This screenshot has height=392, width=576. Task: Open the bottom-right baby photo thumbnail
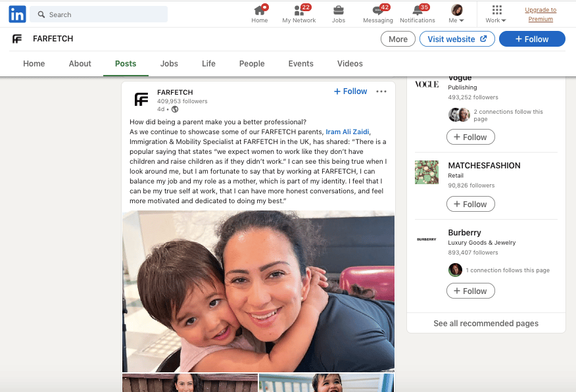(327, 382)
